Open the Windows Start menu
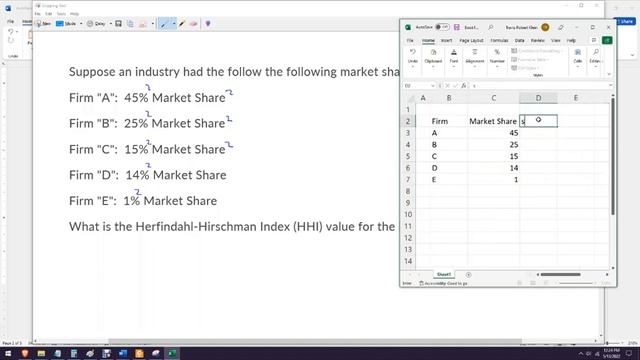Viewport: 640px width, 360px height. 8,353
